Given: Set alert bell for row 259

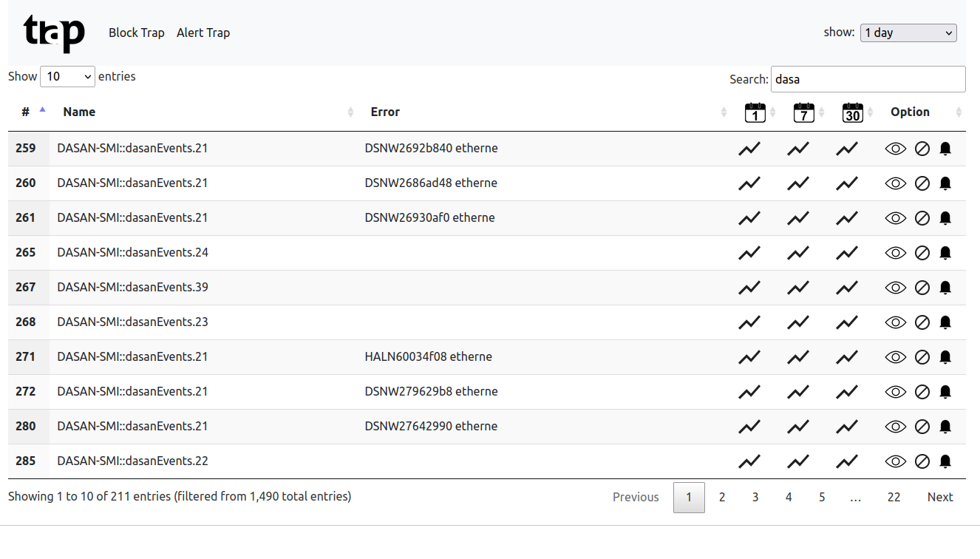Looking at the screenshot, I should point(945,149).
